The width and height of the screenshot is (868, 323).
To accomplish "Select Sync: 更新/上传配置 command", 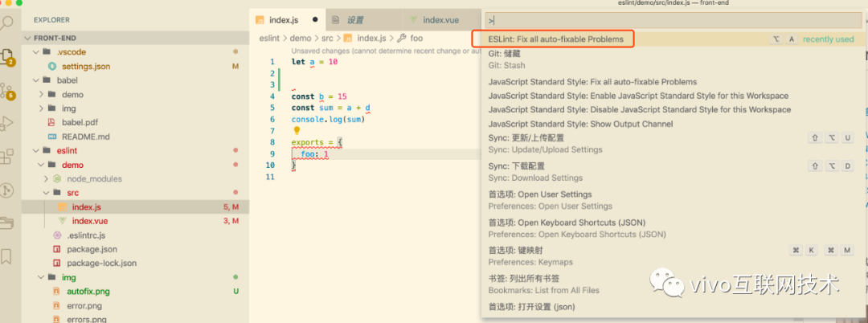I will click(674, 144).
